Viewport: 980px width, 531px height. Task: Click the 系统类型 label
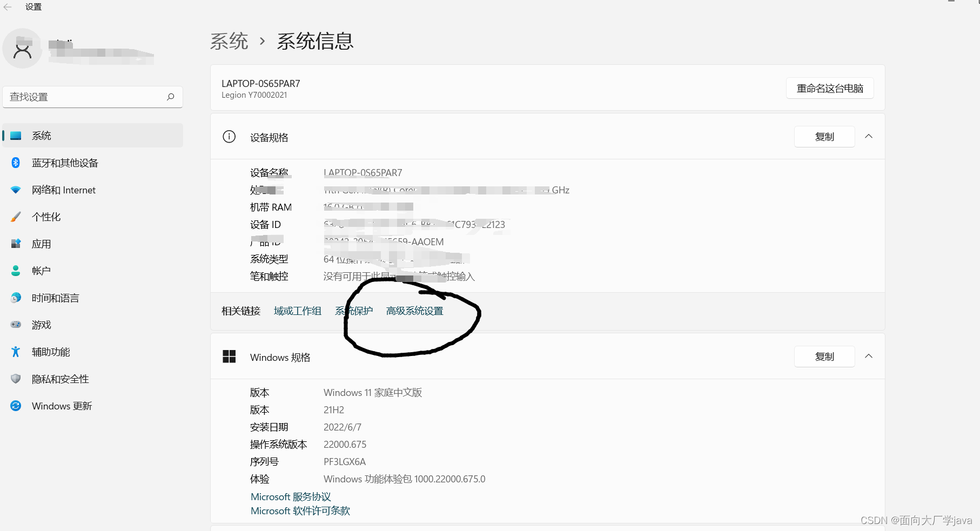269,259
